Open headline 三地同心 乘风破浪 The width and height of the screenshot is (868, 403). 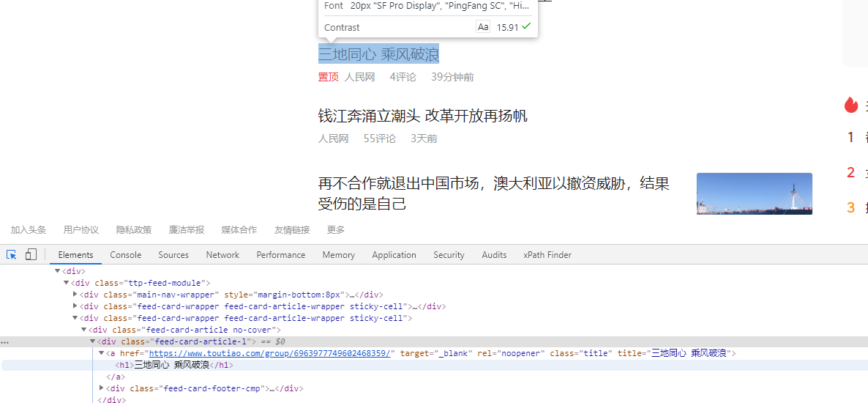click(378, 54)
